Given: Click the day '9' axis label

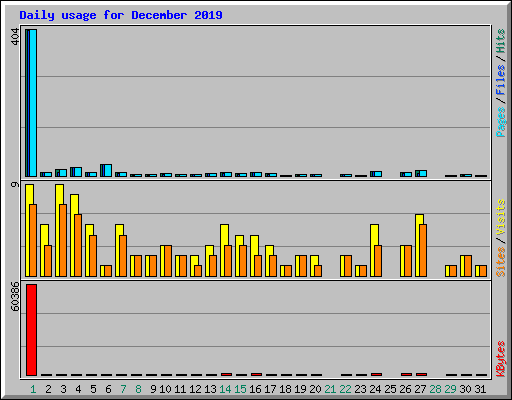Looking at the screenshot, I should click(x=153, y=389).
